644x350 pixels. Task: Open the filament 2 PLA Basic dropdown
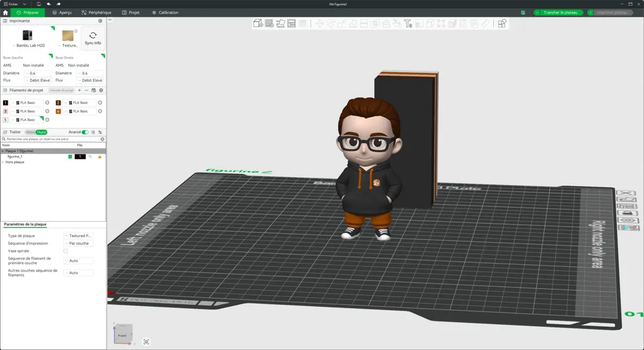pyautogui.click(x=80, y=103)
